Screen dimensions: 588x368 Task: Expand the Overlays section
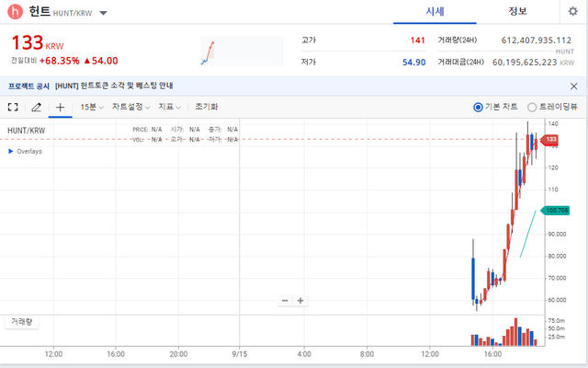pos(25,151)
